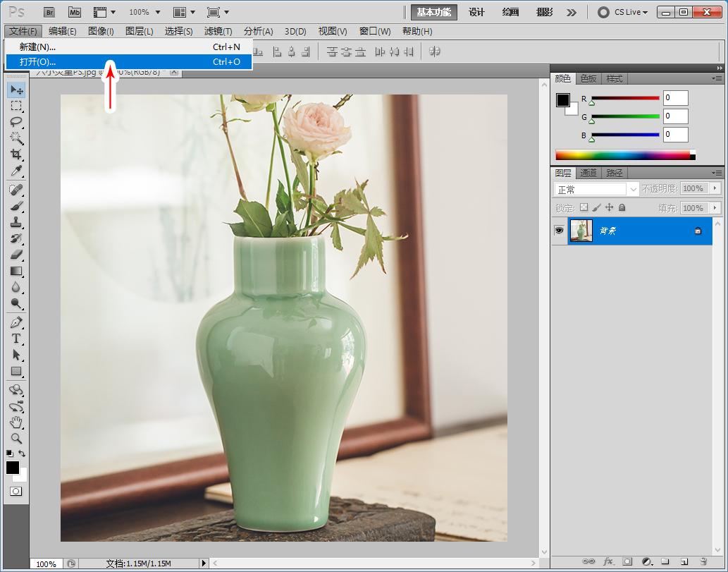The height and width of the screenshot is (572, 728).
Task: Toggle Quick Mask mode
Action: (x=16, y=491)
